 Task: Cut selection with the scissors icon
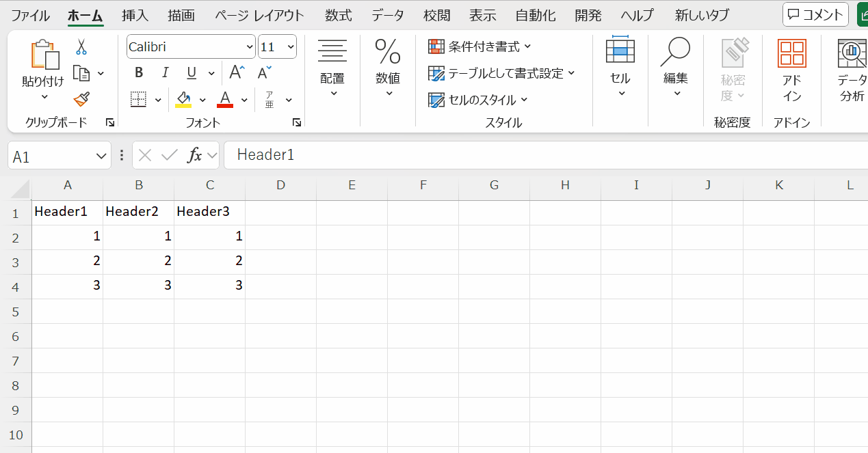(x=81, y=47)
